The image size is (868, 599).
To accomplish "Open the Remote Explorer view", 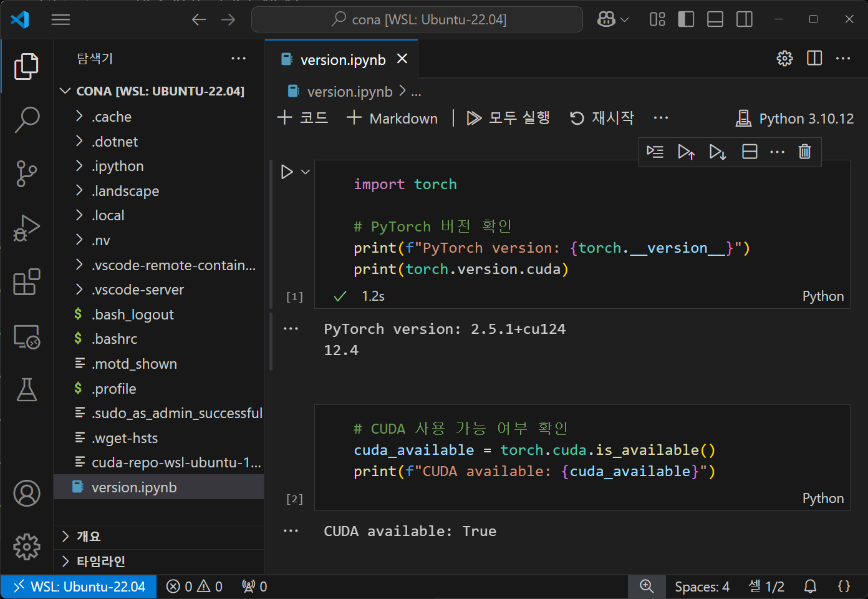I will point(26,337).
